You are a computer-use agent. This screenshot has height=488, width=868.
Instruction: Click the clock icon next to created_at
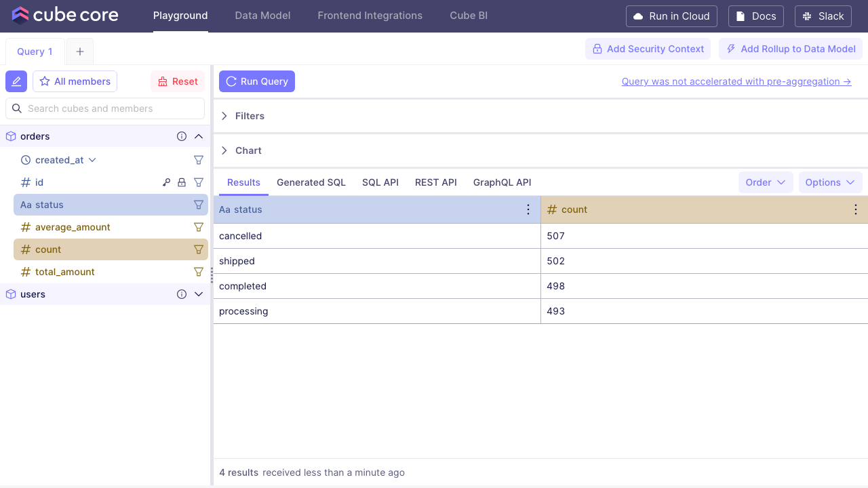[x=26, y=160]
